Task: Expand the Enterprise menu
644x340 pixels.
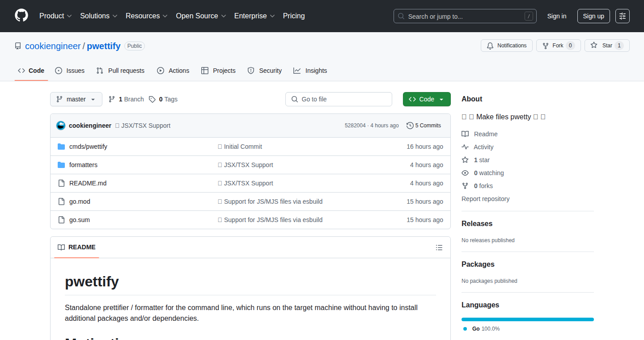Action: tap(254, 16)
